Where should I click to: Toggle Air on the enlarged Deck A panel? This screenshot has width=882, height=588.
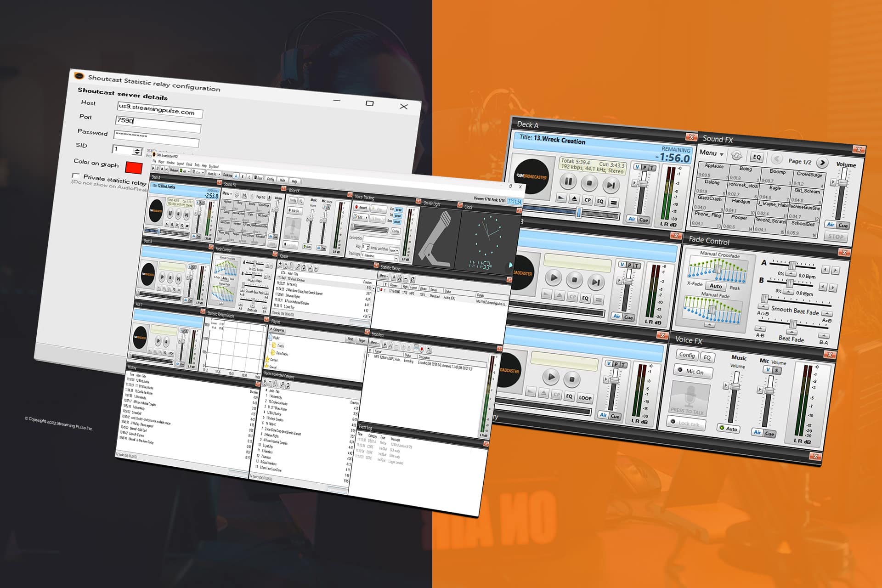tap(632, 219)
